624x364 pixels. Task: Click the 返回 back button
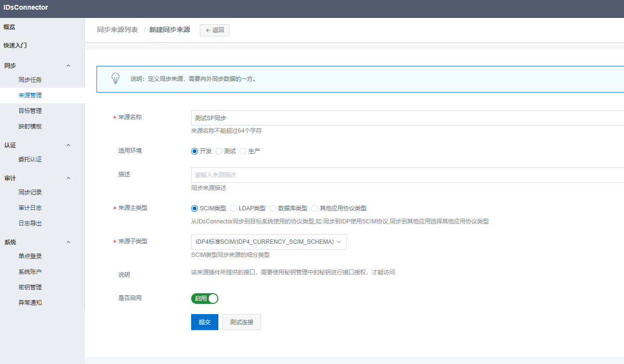(214, 30)
